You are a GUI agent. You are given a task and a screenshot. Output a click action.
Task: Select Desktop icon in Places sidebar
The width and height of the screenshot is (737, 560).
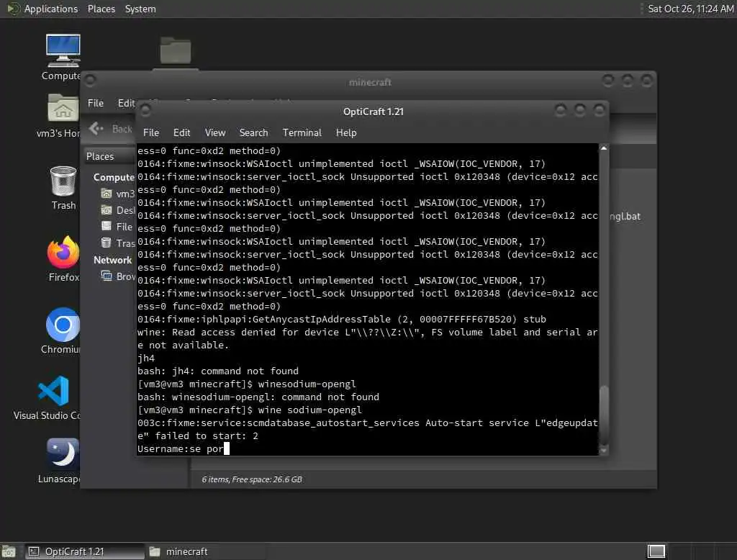(x=107, y=209)
